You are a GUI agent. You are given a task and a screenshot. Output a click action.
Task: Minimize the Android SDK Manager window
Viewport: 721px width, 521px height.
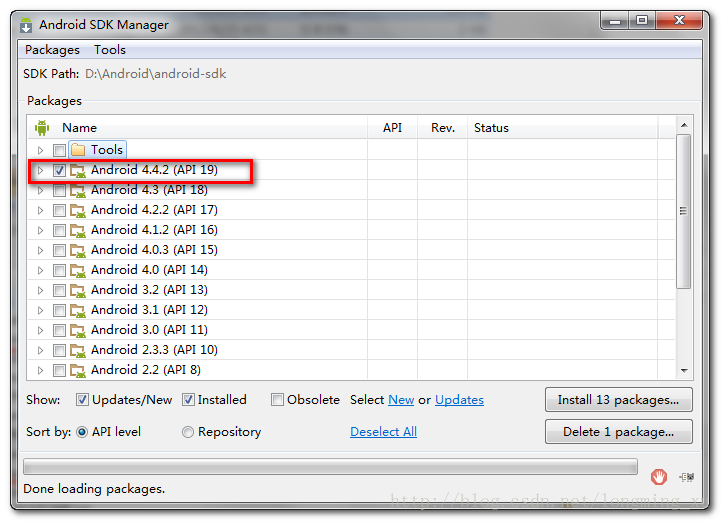(x=615, y=21)
